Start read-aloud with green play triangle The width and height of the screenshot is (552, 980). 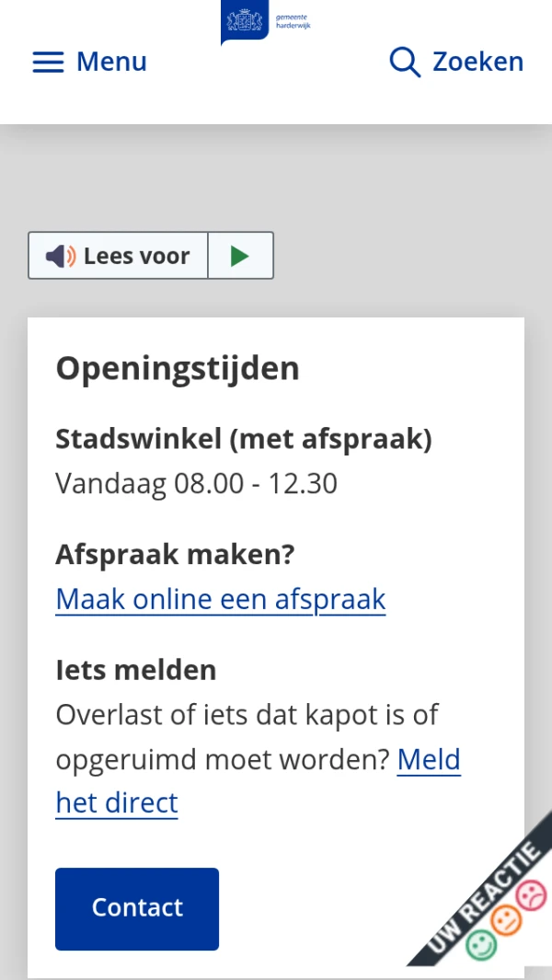[x=240, y=256]
